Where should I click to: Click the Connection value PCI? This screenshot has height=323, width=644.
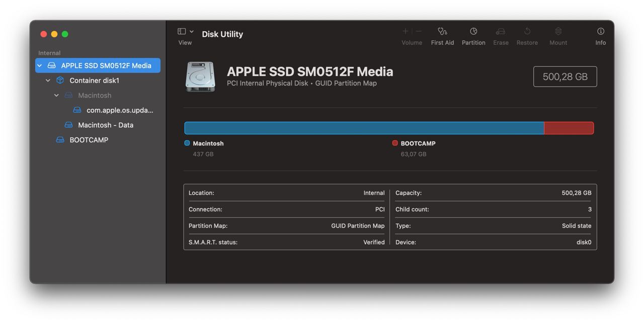coord(380,209)
